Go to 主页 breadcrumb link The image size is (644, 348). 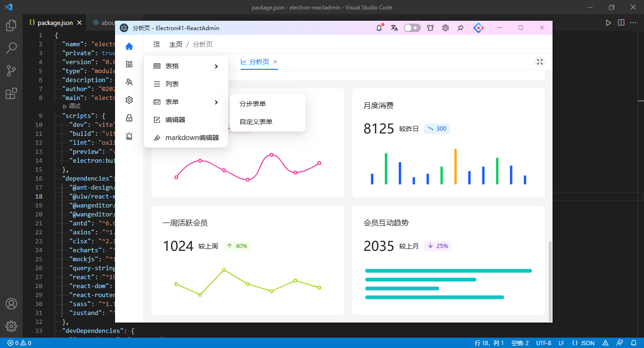[176, 44]
